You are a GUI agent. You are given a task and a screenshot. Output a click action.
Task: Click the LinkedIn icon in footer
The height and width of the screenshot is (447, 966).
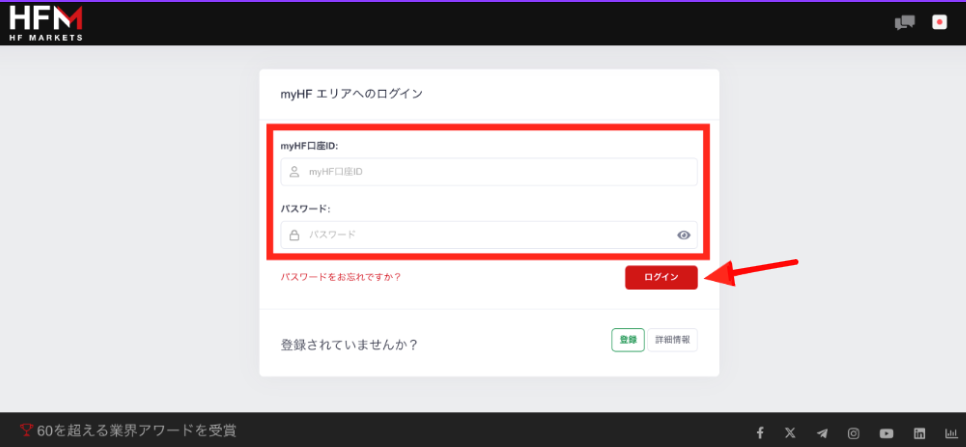click(x=918, y=433)
